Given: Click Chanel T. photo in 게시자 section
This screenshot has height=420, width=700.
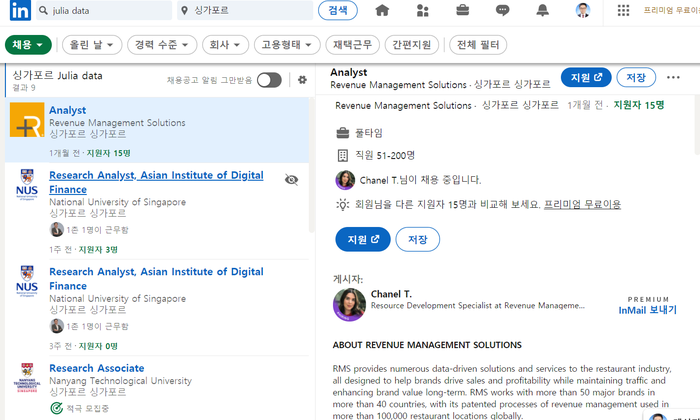Looking at the screenshot, I should point(349,304).
